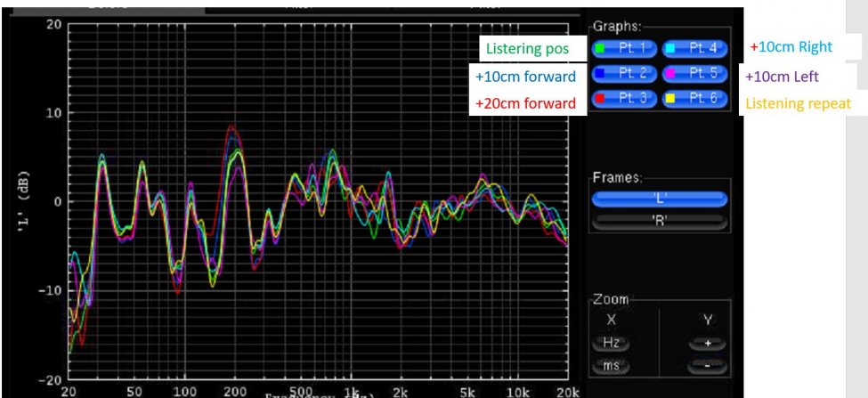Click the 100 frequency axis tick
Screen dimensions: 868x398
184,392
